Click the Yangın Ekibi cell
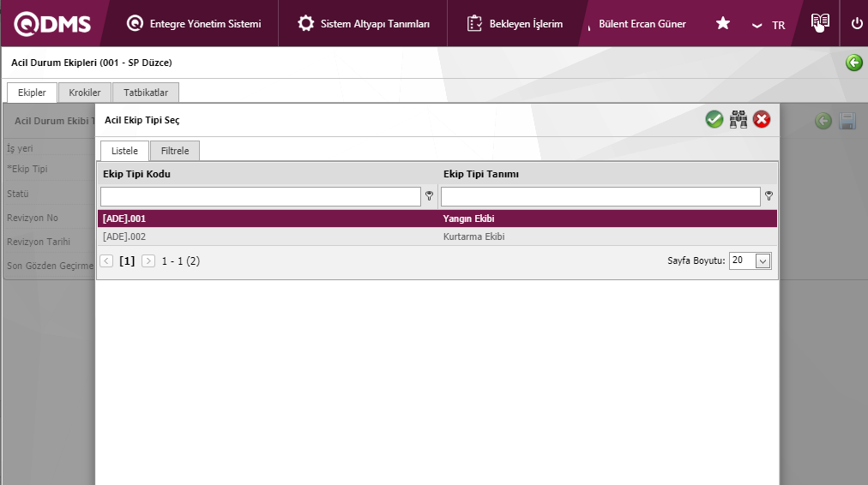This screenshot has height=485, width=868. coord(469,219)
